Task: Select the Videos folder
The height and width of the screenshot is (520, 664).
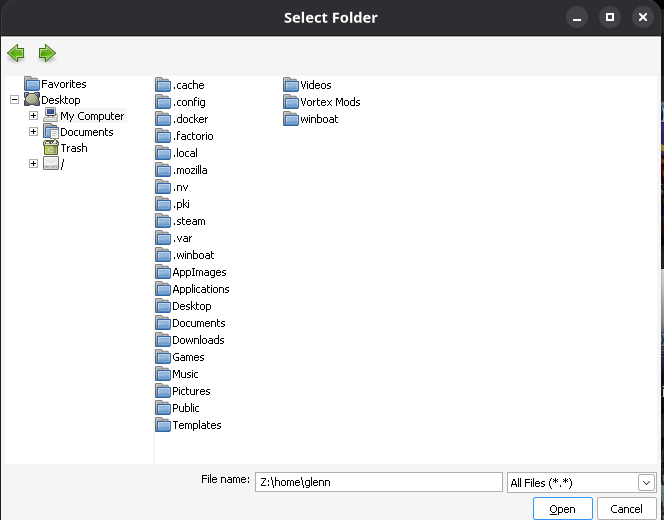Action: (315, 85)
